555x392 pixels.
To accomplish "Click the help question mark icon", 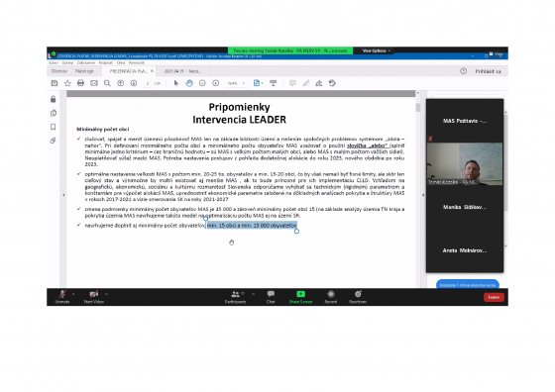I will 464,71.
